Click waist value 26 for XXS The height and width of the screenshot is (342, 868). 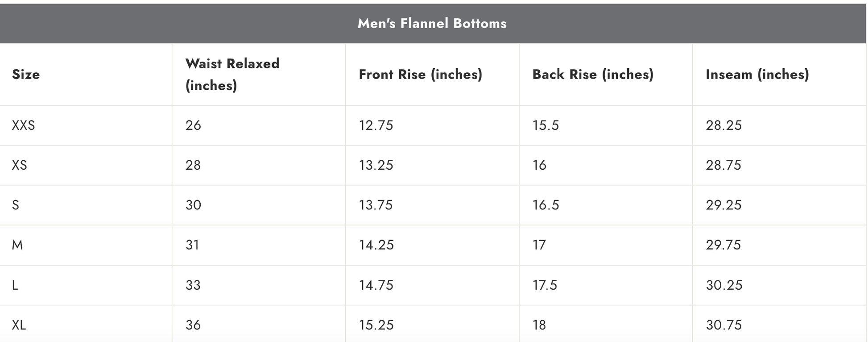[x=193, y=125]
